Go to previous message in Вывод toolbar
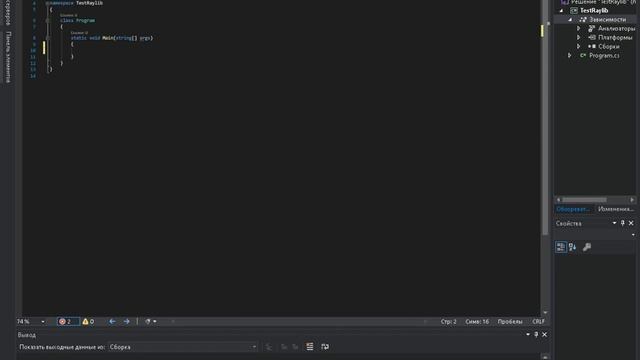The height and width of the screenshot is (360, 640). [284, 347]
